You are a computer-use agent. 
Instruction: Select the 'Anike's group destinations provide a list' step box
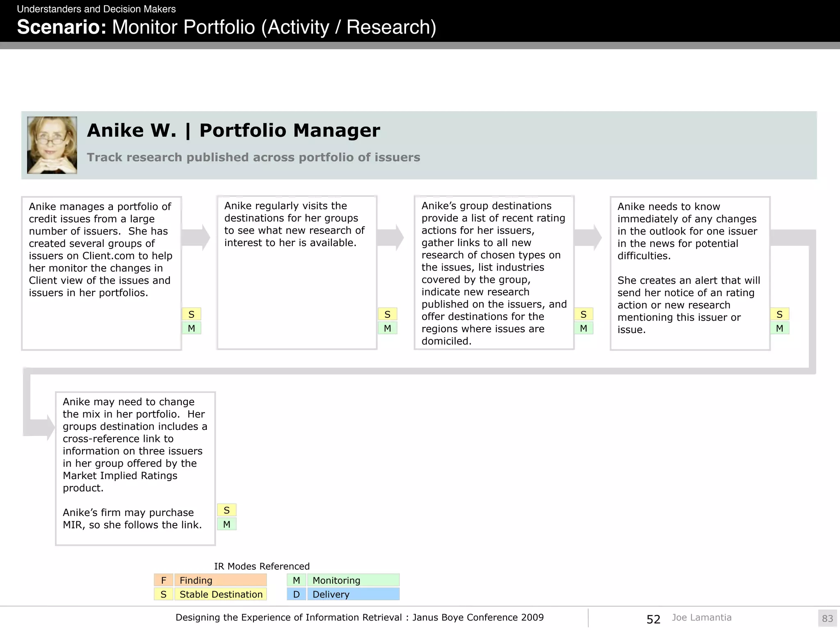(x=494, y=272)
